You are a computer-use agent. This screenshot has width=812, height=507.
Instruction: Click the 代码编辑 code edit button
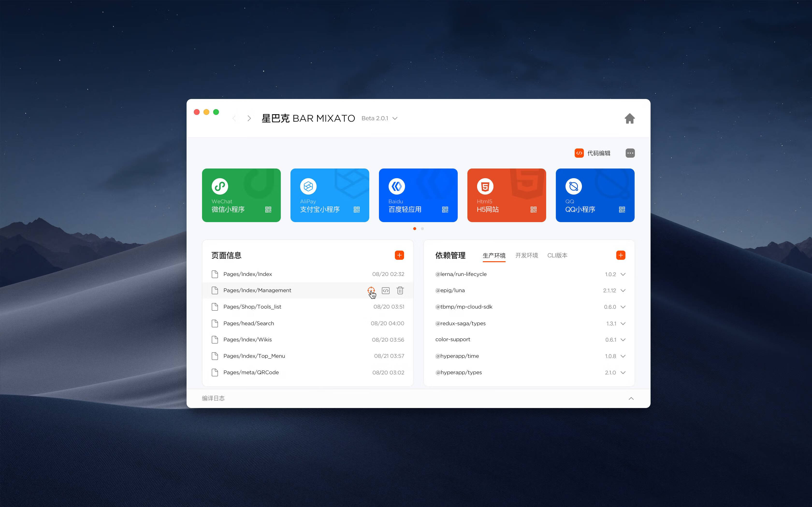pyautogui.click(x=593, y=153)
